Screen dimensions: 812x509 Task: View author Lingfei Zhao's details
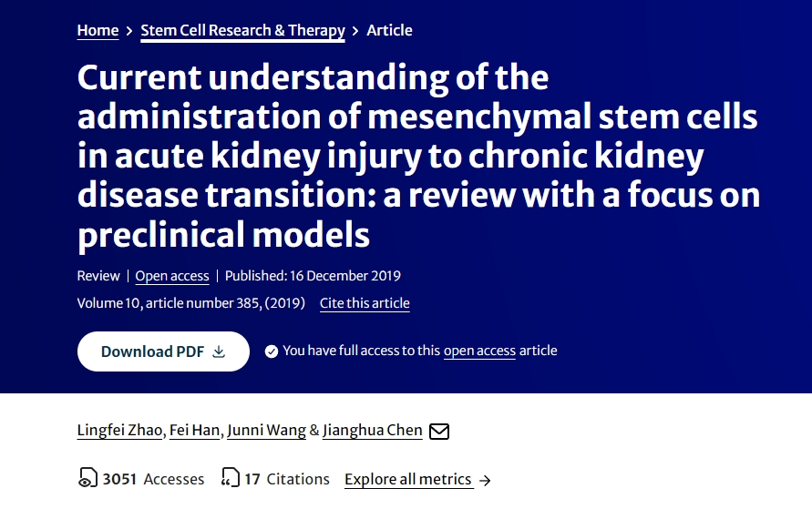[x=120, y=430]
